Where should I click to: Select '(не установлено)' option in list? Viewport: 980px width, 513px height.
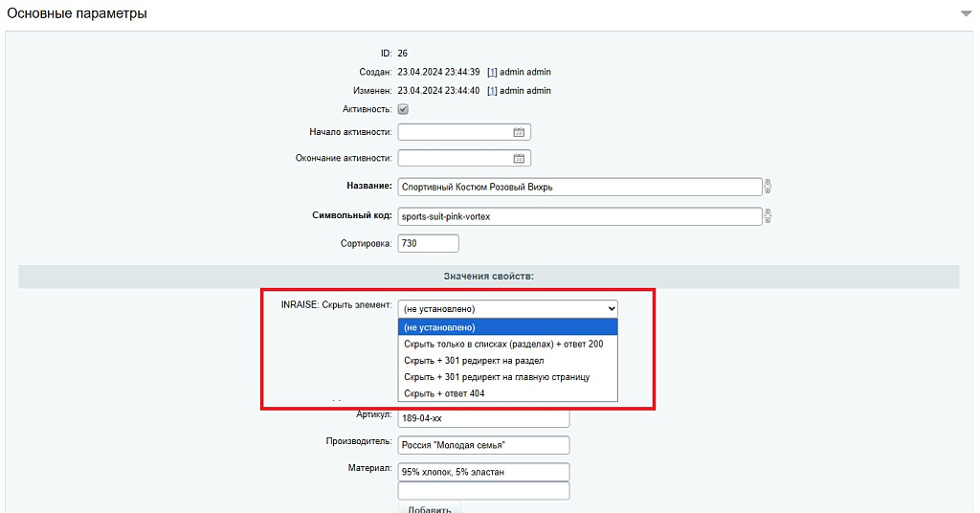(507, 327)
